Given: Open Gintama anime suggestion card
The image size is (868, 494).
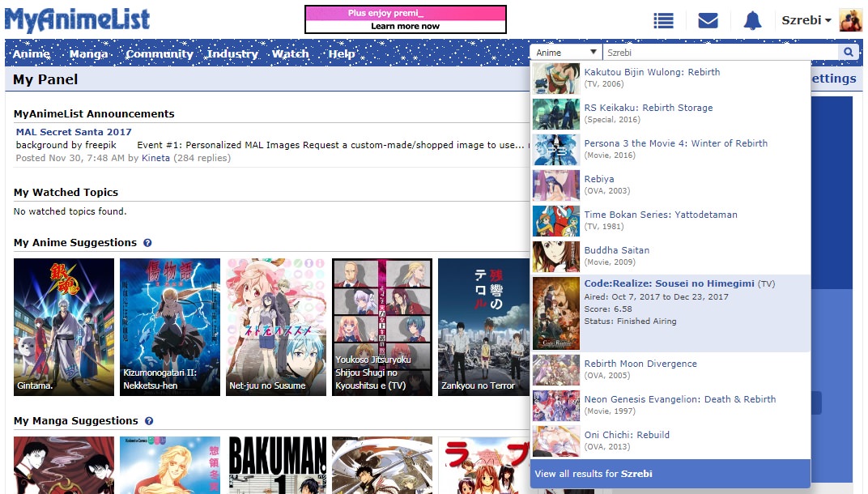Looking at the screenshot, I should tap(64, 326).
